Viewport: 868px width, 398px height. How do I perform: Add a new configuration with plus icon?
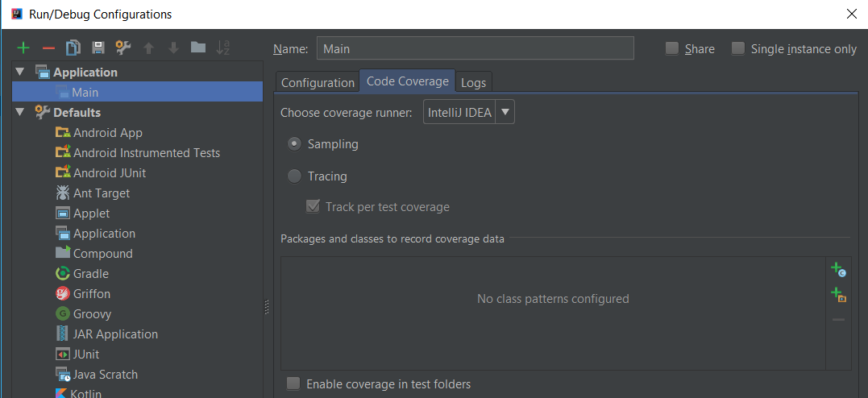[23, 48]
